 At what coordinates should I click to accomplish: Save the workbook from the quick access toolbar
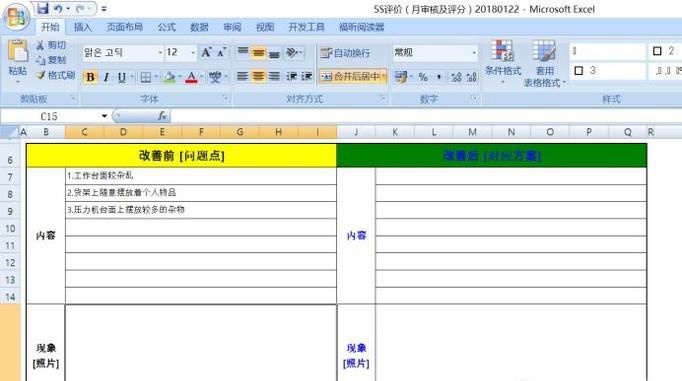pos(43,8)
